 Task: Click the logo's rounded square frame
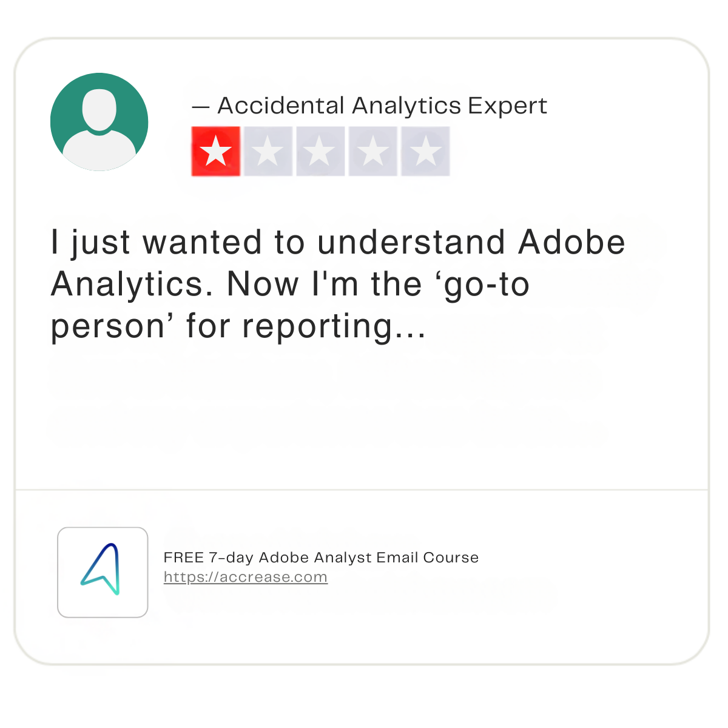coord(103,572)
